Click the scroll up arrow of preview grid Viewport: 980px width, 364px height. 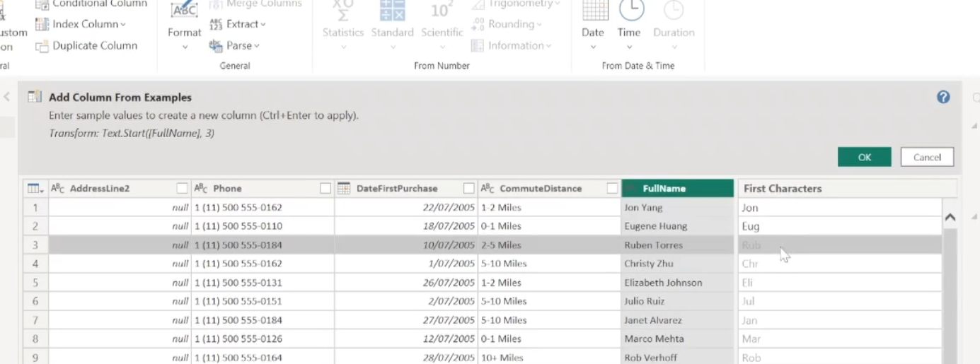[x=950, y=217]
